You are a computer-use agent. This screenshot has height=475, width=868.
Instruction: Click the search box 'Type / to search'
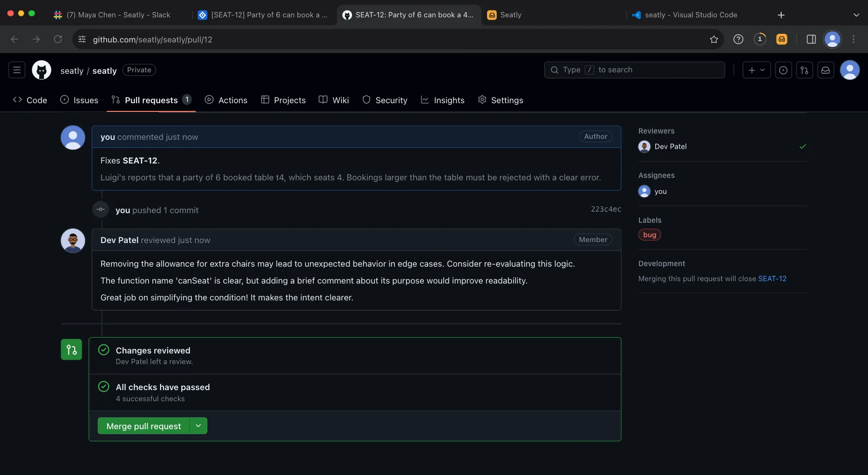635,70
